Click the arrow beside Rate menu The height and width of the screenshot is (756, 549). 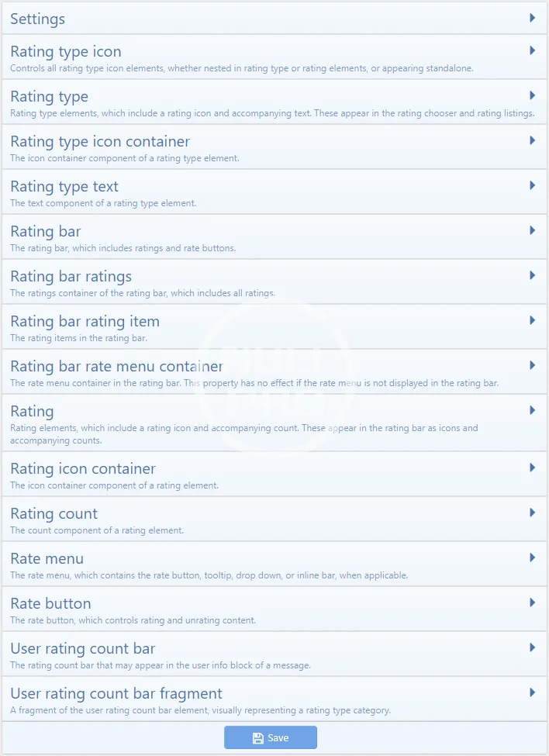(533, 558)
